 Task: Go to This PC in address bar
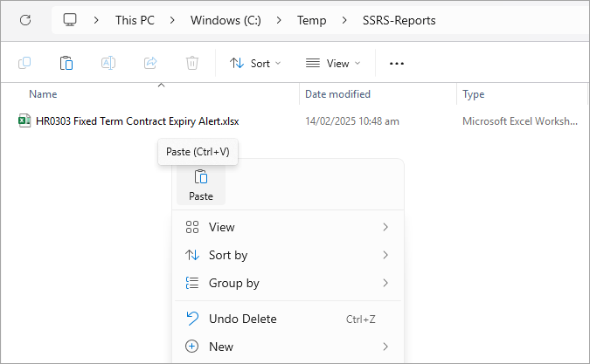(x=135, y=20)
